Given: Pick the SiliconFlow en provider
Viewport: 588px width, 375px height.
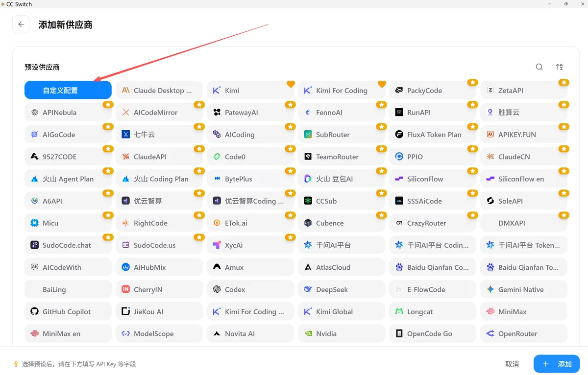Looking at the screenshot, I should coord(524,179).
